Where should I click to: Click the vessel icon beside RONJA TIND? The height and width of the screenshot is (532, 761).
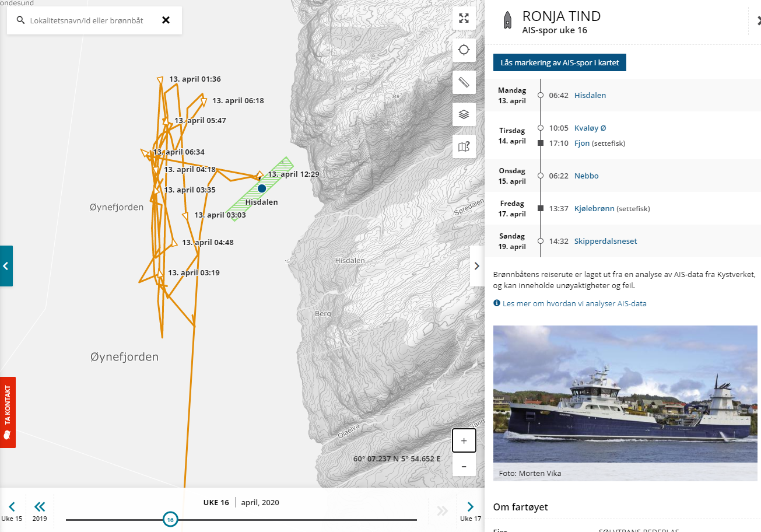507,20
